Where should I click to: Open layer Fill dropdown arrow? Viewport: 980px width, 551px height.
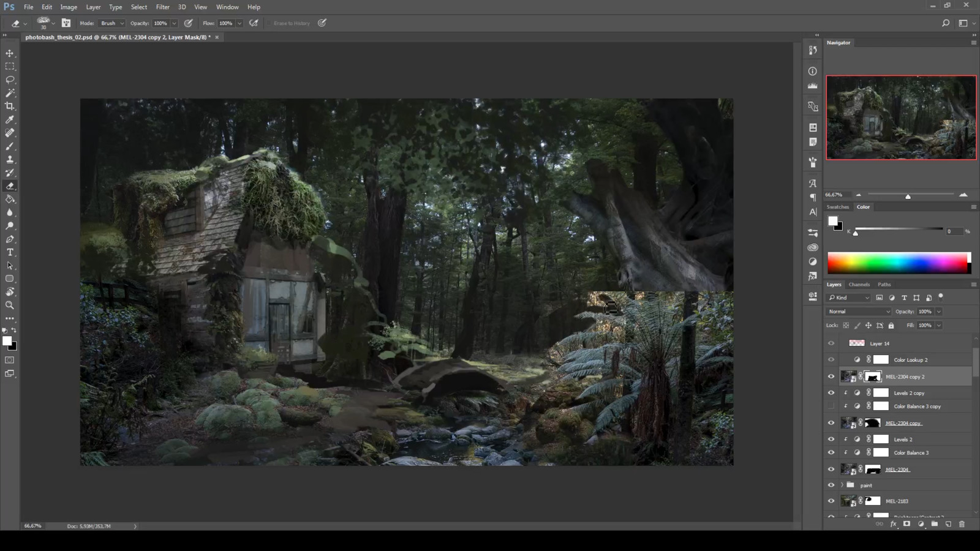tap(939, 326)
